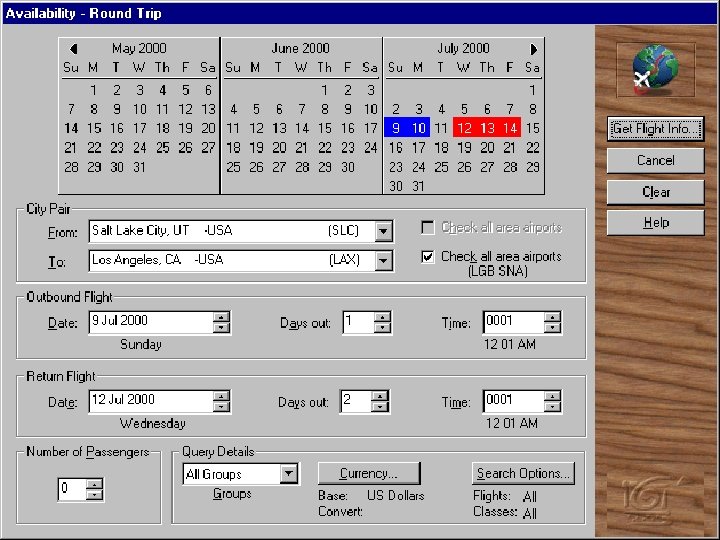
Task: Select June 1 in the calendar
Action: 325,90
